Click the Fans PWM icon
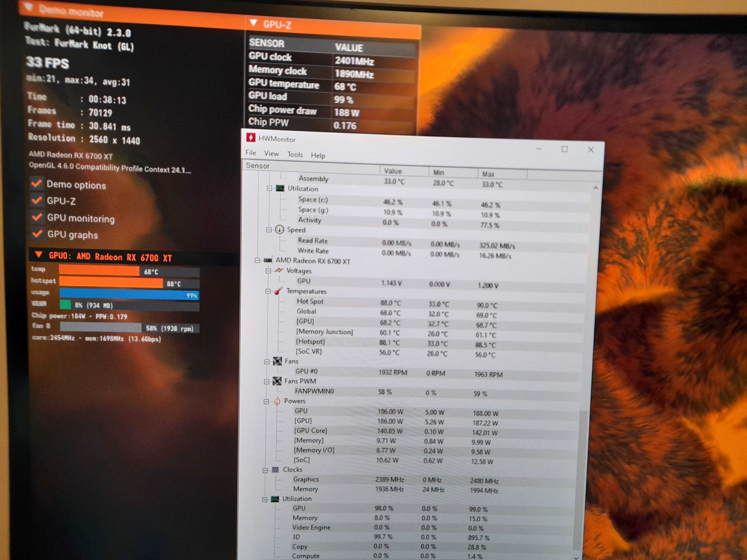 (x=277, y=381)
